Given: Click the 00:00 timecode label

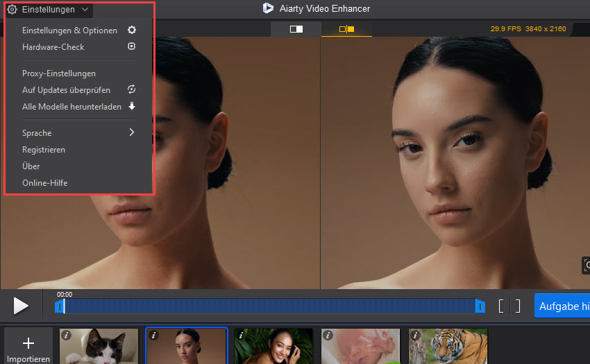Looking at the screenshot, I should [x=65, y=295].
